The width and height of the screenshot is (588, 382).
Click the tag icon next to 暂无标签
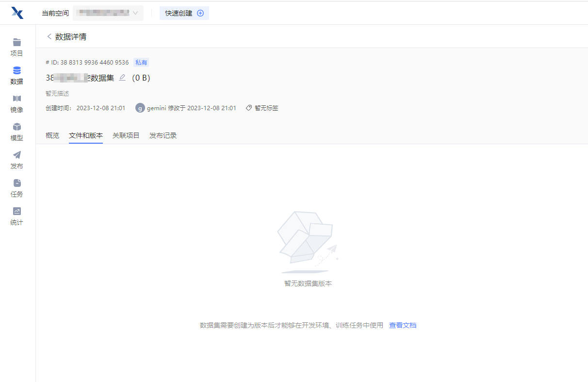(249, 108)
